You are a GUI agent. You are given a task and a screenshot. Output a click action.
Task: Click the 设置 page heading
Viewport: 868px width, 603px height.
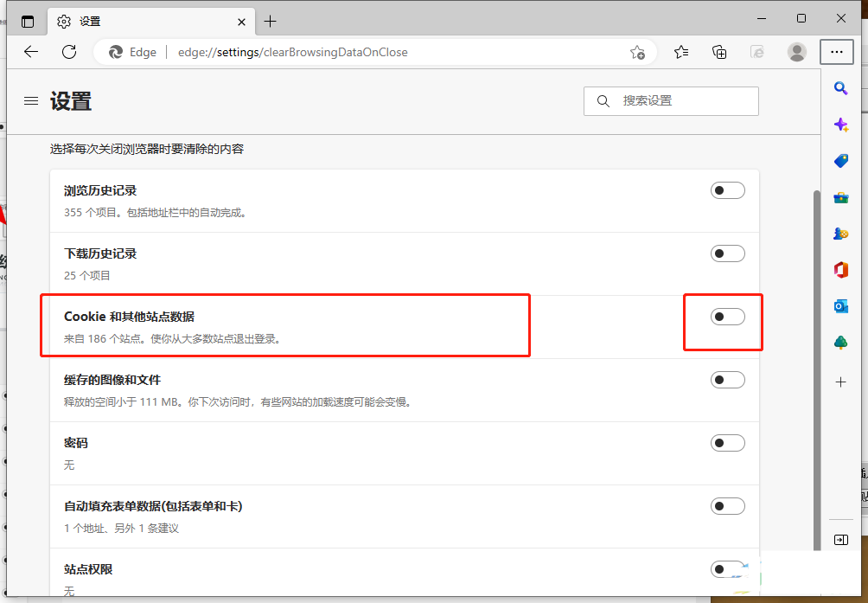click(71, 101)
